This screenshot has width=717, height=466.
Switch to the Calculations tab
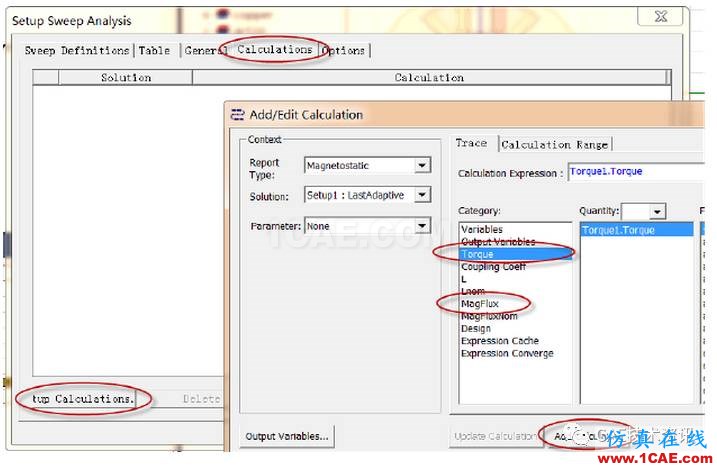pyautogui.click(x=274, y=49)
